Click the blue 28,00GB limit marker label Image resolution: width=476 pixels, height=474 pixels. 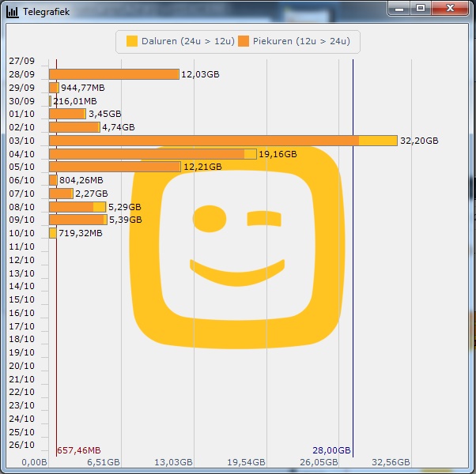[x=331, y=450]
